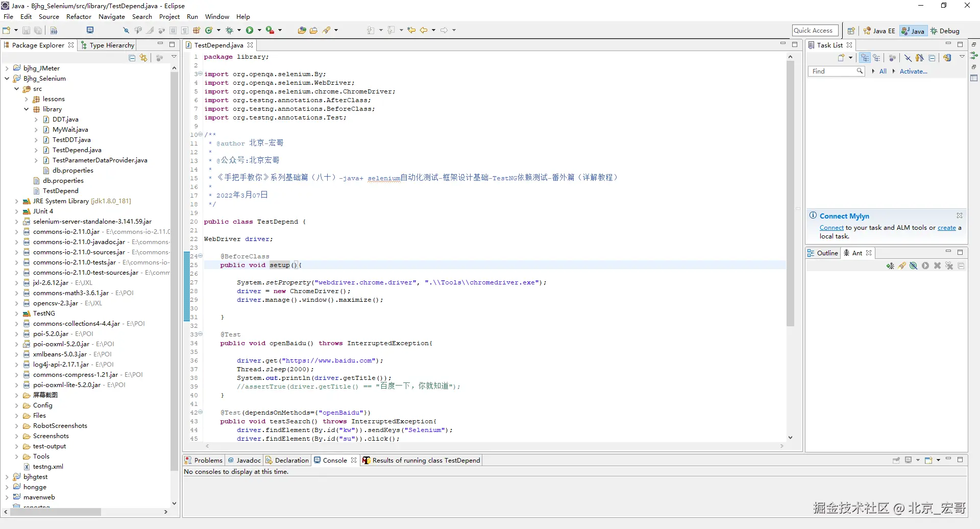Toggle Hide Internal Targets in Ant view

click(914, 266)
